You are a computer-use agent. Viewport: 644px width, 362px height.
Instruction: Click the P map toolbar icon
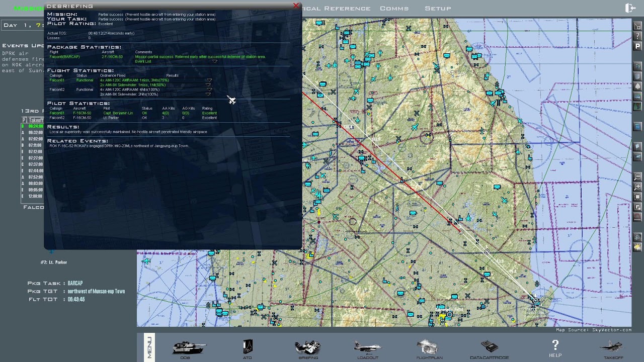[637, 47]
